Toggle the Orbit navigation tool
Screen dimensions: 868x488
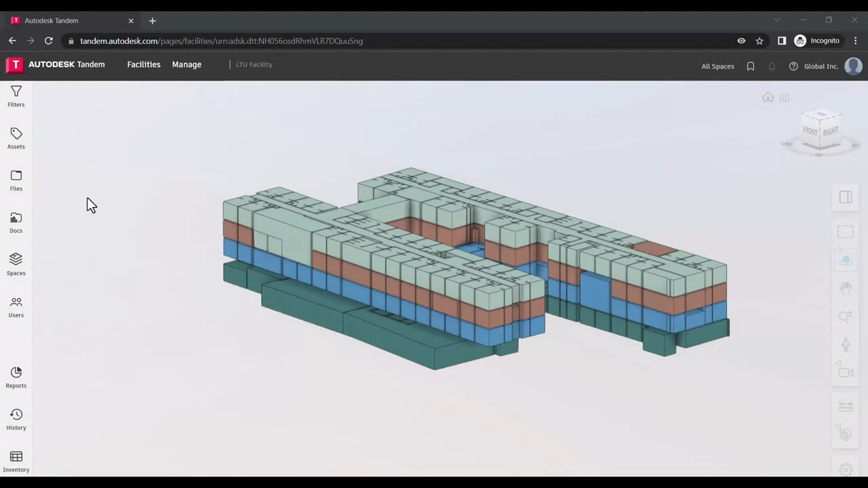pyautogui.click(x=845, y=260)
